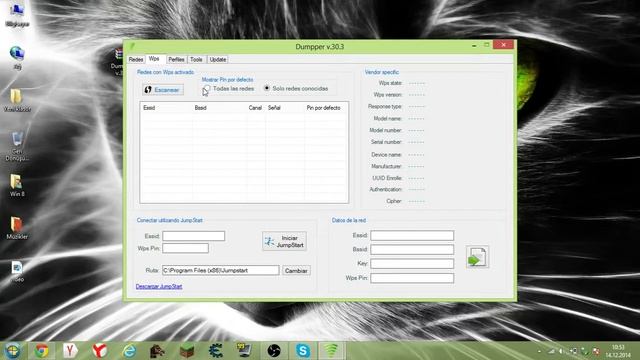This screenshot has height=360, width=640.
Task: Follow the Descargar JumpStart link
Action: [x=159, y=287]
